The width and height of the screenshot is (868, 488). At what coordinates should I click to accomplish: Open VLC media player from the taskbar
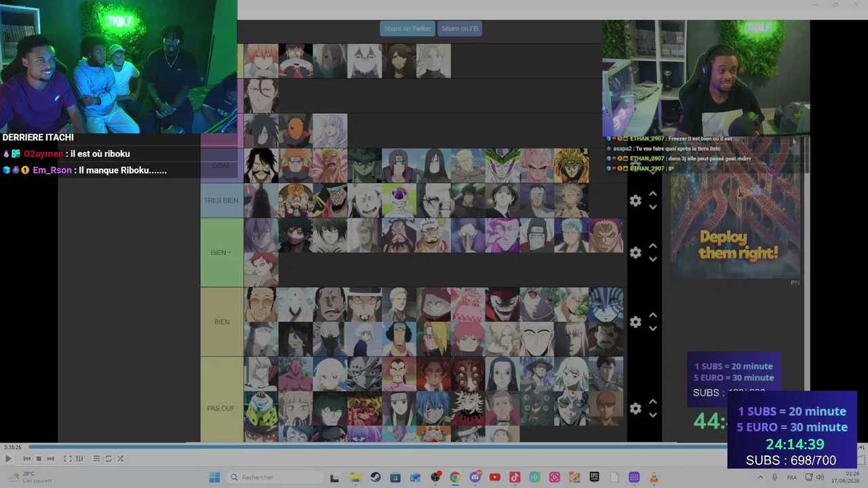[x=654, y=477]
